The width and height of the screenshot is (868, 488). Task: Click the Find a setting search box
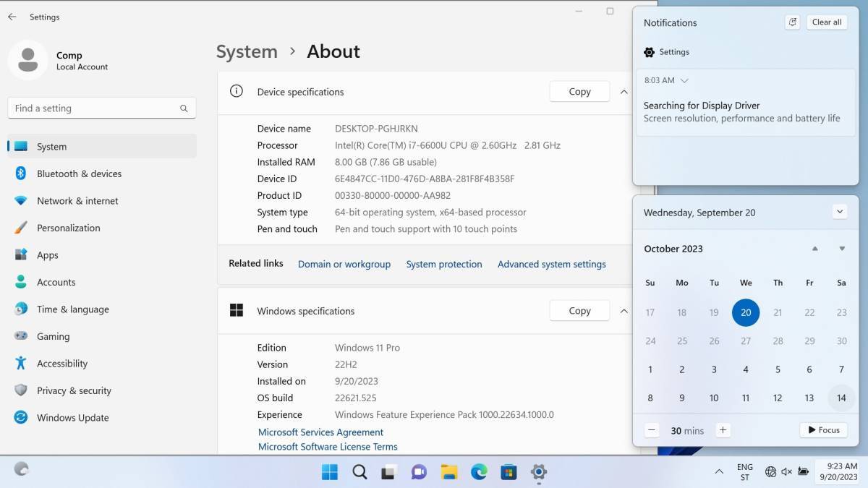pyautogui.click(x=102, y=108)
